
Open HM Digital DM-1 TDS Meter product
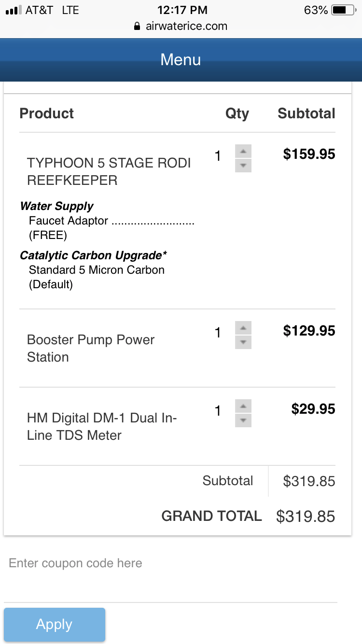coord(102,426)
